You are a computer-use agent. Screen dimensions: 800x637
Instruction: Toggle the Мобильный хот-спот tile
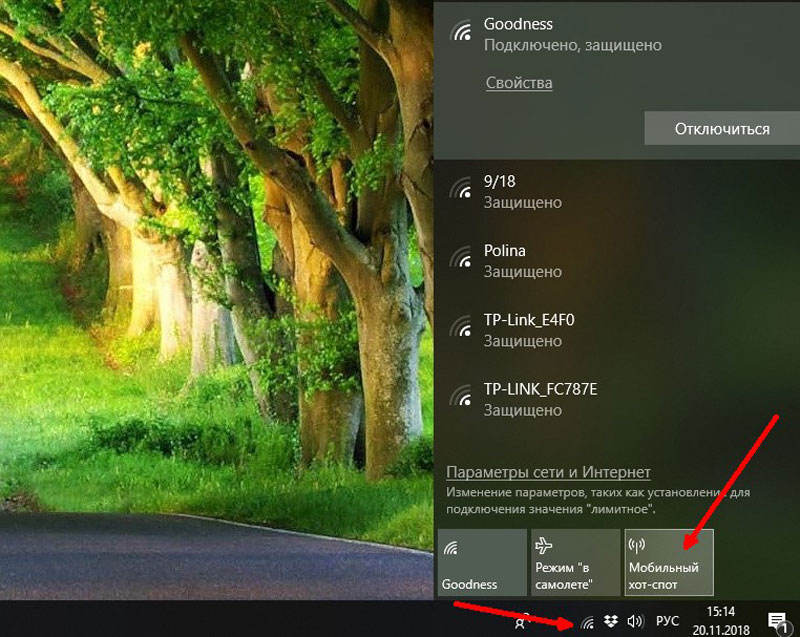(669, 562)
